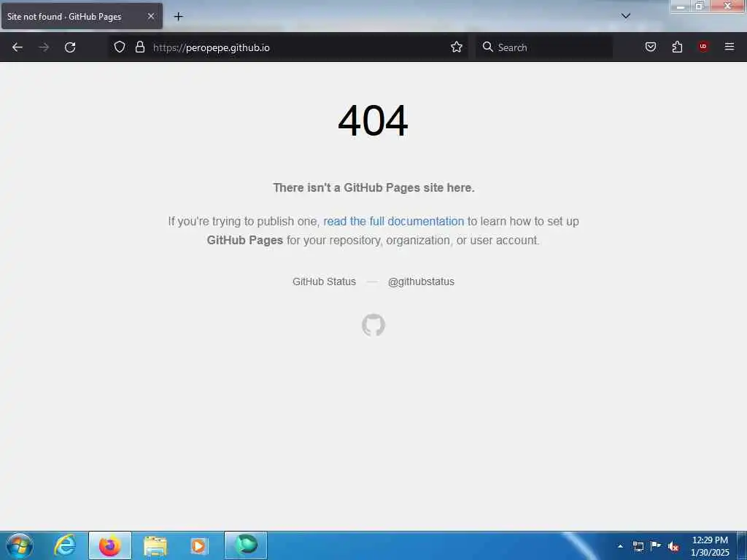This screenshot has height=560, width=747.
Task: Reload the current page
Action: coord(70,47)
